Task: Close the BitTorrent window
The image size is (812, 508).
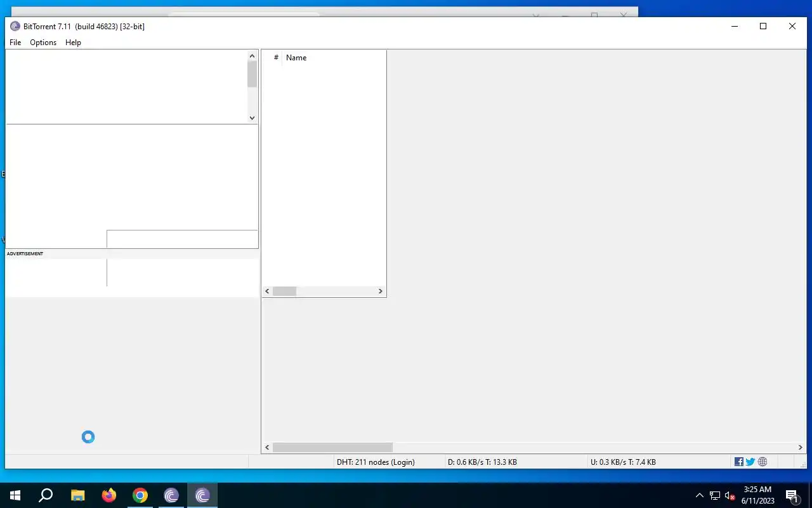Action: [792, 26]
